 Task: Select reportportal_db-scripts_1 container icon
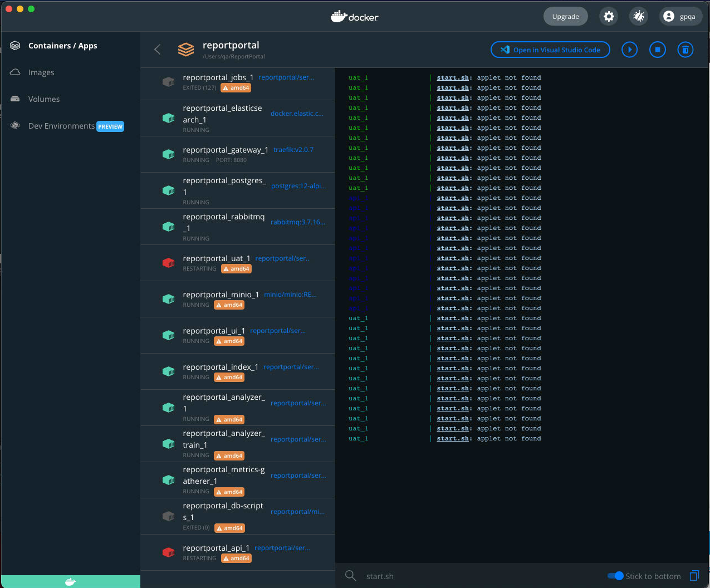(168, 516)
